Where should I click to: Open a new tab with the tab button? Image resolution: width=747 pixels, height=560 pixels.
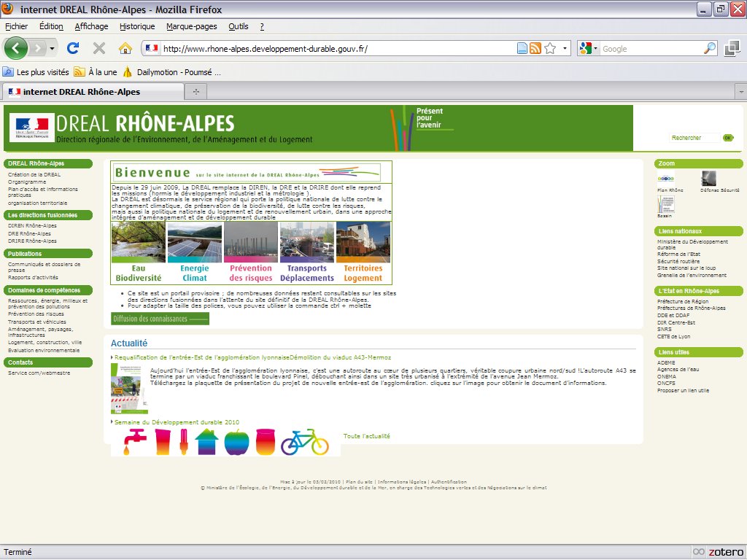pos(196,92)
